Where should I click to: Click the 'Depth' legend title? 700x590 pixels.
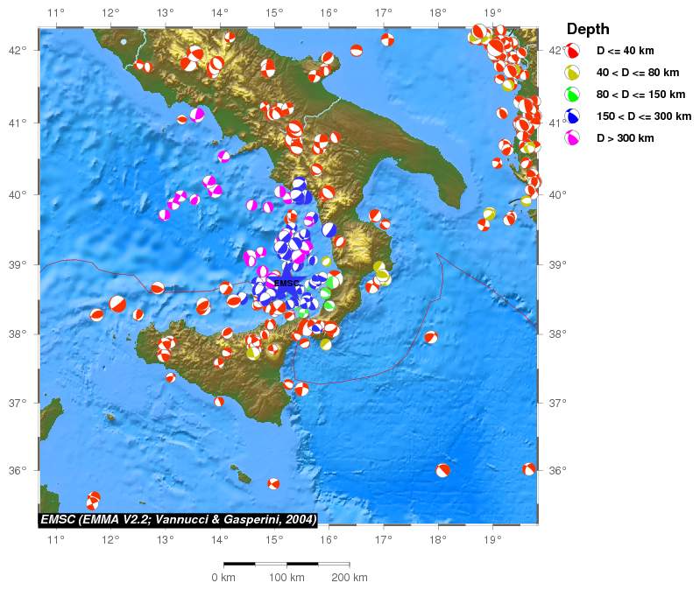tap(588, 29)
